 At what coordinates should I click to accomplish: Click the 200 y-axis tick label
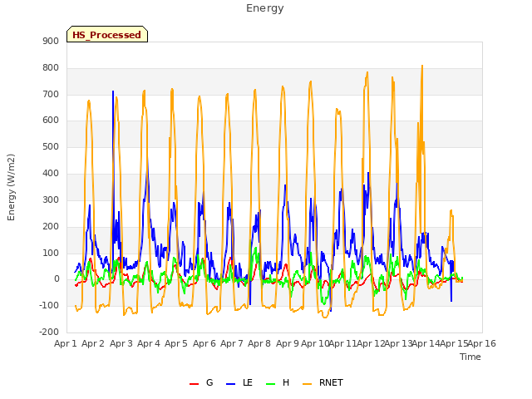(51, 226)
